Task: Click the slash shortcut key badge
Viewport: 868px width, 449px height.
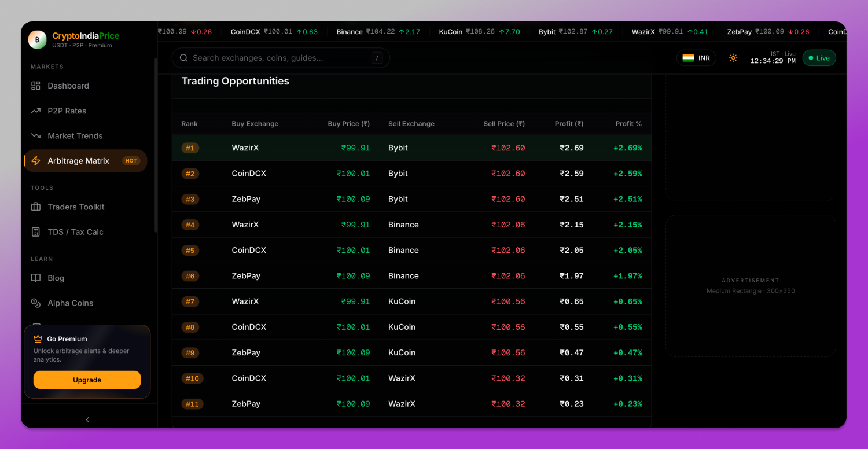Action: pyautogui.click(x=377, y=58)
